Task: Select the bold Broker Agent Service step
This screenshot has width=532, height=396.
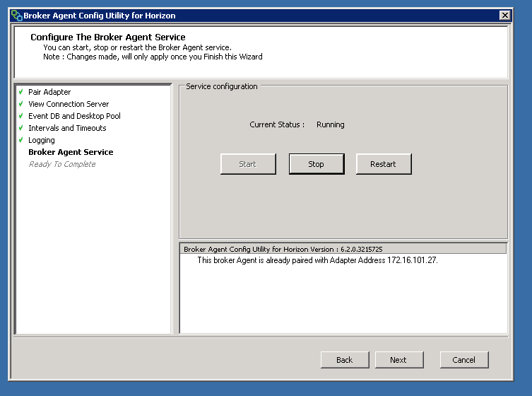Action: click(x=71, y=152)
